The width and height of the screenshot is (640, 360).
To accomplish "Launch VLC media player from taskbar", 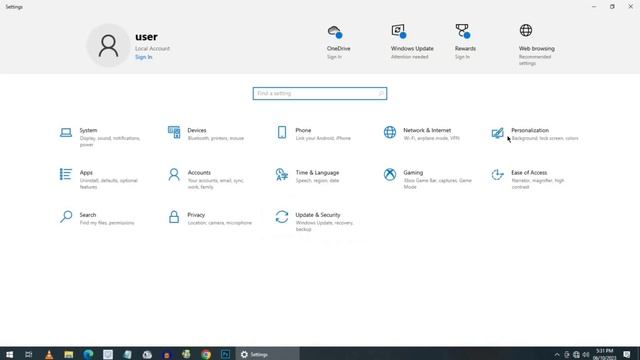I will point(49,354).
